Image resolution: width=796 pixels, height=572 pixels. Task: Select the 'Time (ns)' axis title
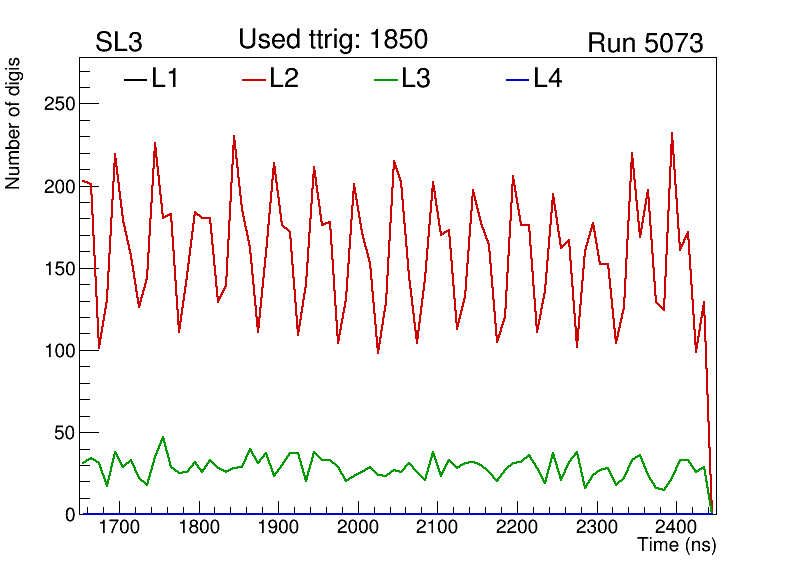pyautogui.click(x=677, y=546)
